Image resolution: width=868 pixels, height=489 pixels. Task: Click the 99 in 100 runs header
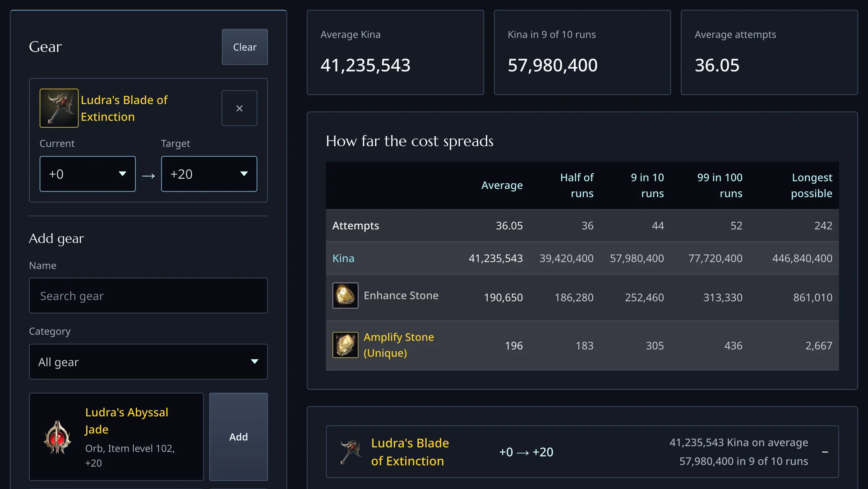[720, 185]
